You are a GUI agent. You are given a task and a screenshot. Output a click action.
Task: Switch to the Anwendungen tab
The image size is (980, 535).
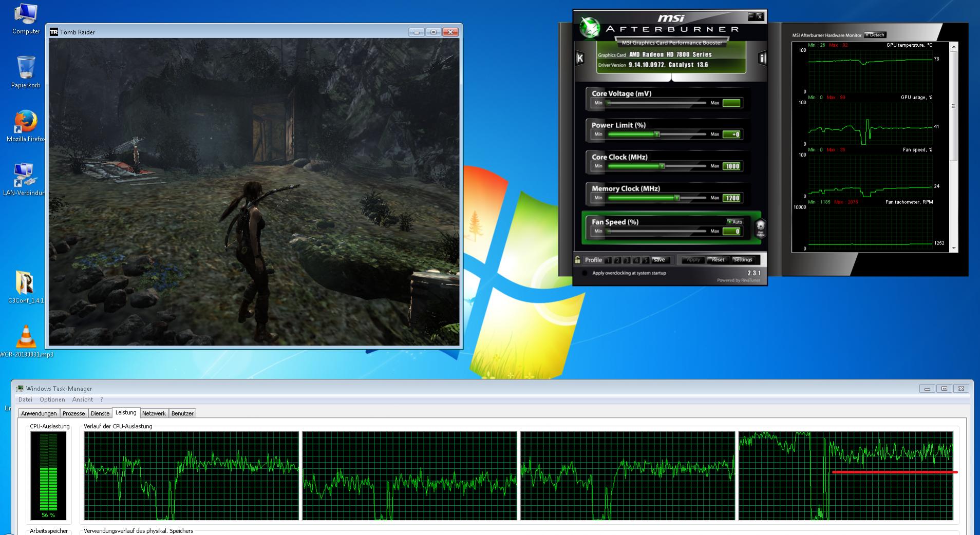pos(39,413)
